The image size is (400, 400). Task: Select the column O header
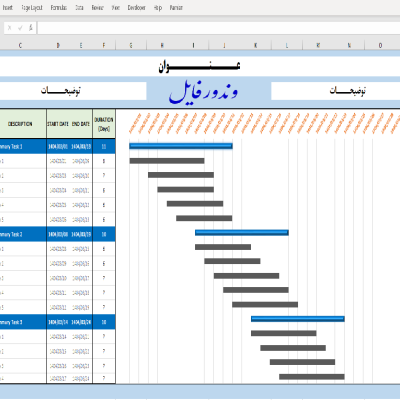(x=380, y=45)
